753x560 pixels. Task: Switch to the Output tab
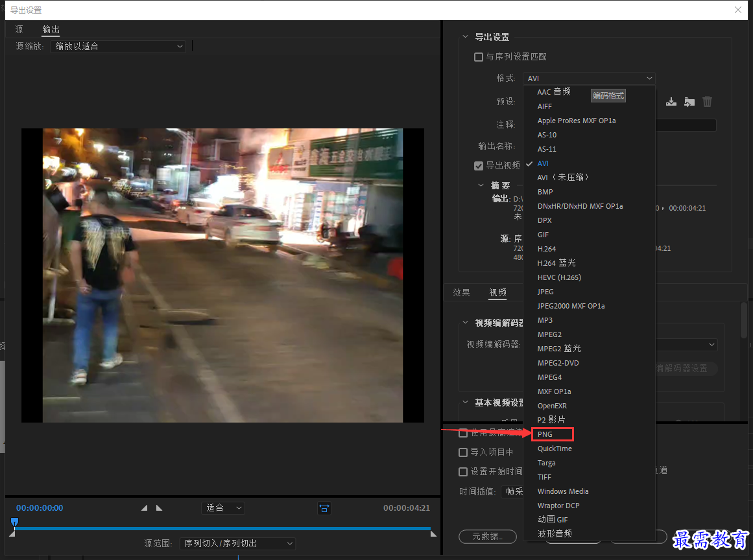coord(51,30)
